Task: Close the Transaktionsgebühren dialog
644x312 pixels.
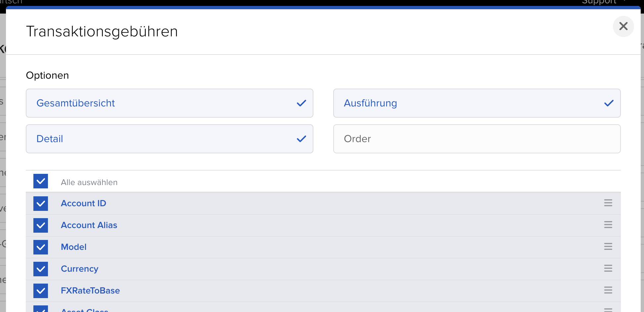Action: click(x=623, y=26)
